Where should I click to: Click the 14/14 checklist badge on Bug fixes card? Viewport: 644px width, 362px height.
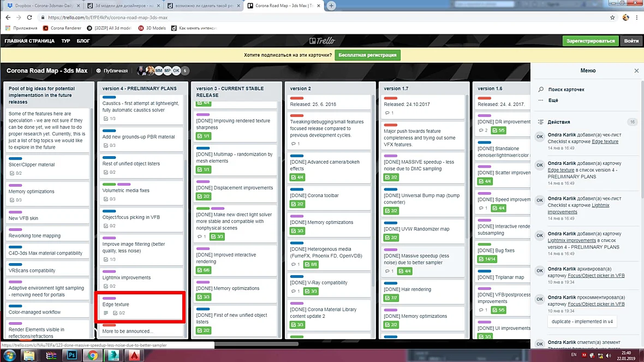[487, 259]
